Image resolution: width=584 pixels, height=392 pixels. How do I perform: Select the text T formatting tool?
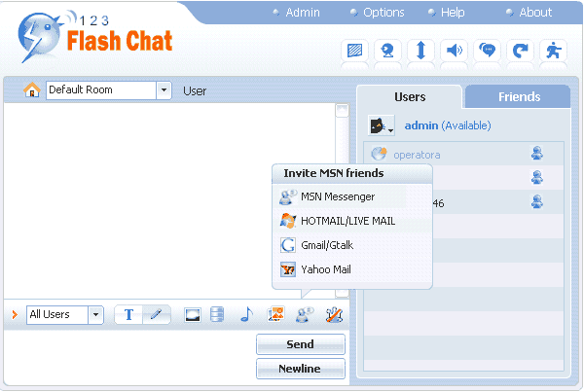(128, 315)
